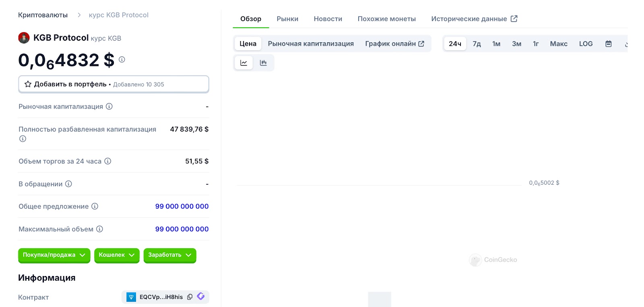This screenshot has height=307, width=644.
Task: Select the 24ч time range
Action: click(x=455, y=44)
